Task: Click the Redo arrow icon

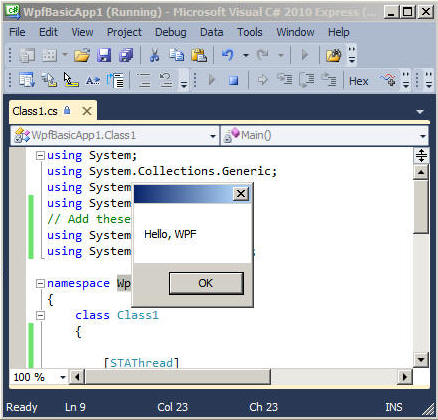Action: tap(263, 55)
